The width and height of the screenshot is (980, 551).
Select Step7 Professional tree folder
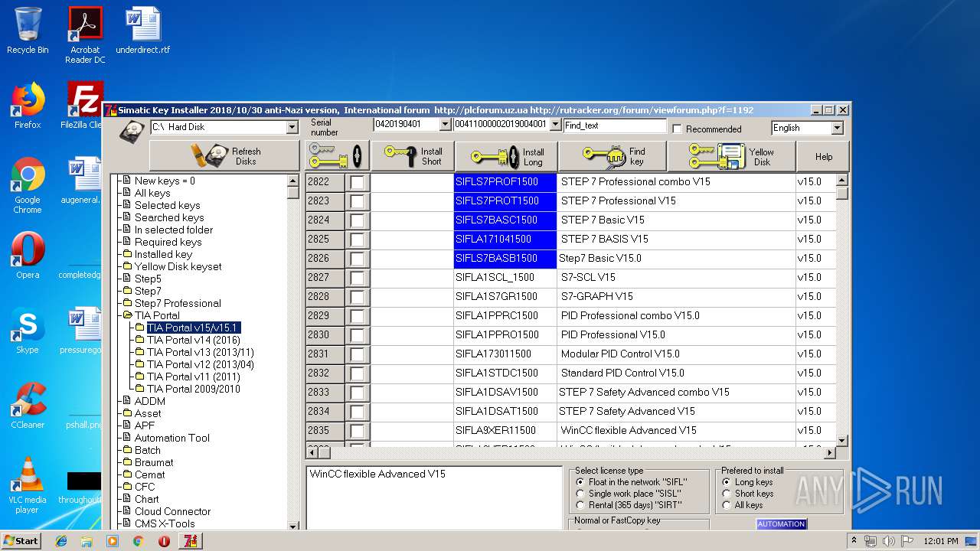pos(178,303)
